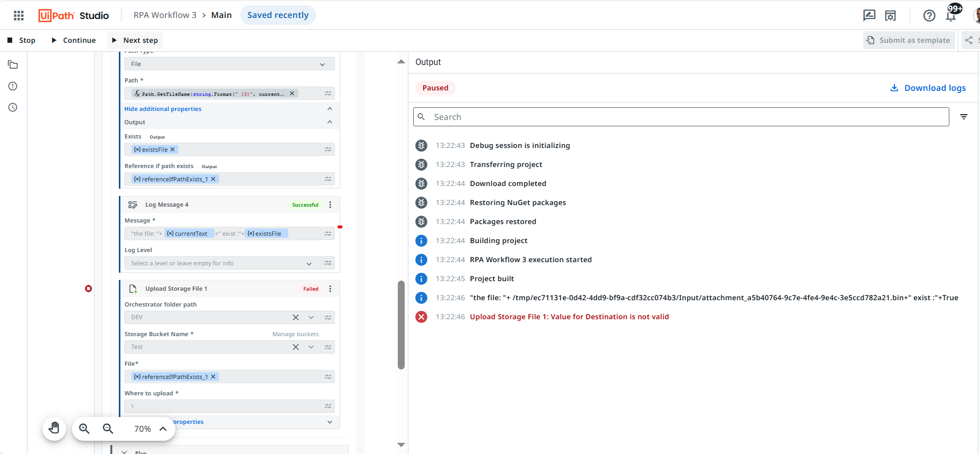
Task: Click the Output search field
Action: click(681, 117)
